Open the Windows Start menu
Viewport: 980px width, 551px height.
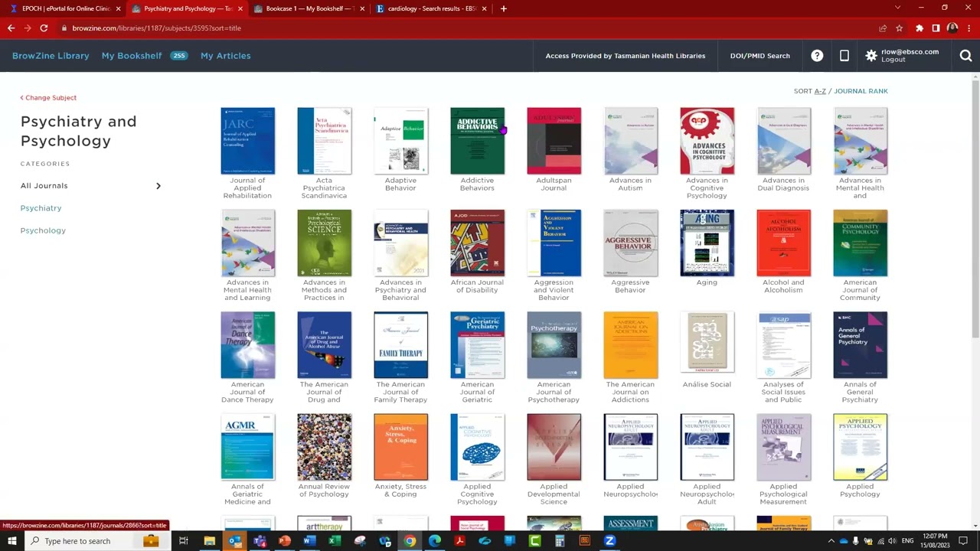click(x=12, y=541)
